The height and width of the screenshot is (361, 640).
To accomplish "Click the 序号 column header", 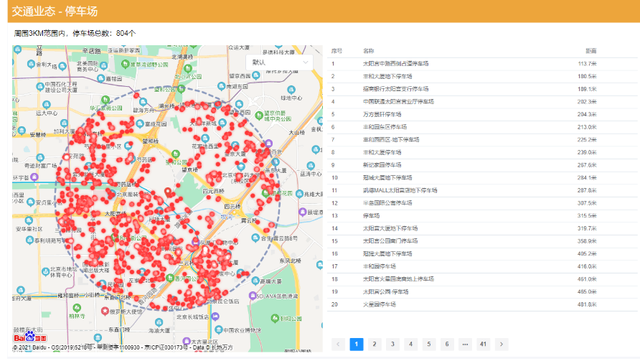I will 337,51.
